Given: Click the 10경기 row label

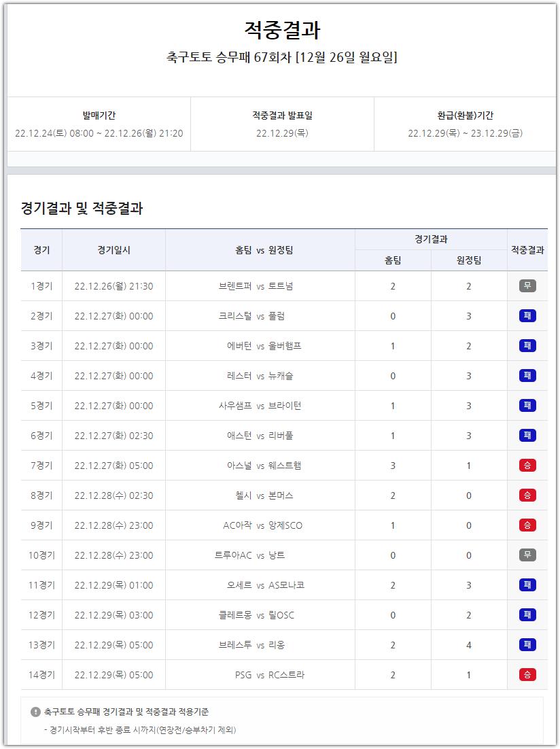Looking at the screenshot, I should coord(41,555).
